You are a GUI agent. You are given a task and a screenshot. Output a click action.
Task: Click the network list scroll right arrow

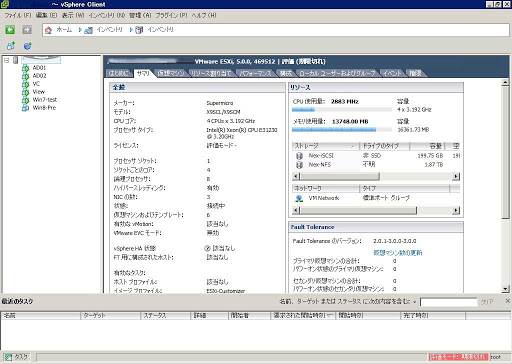pyautogui.click(x=456, y=210)
